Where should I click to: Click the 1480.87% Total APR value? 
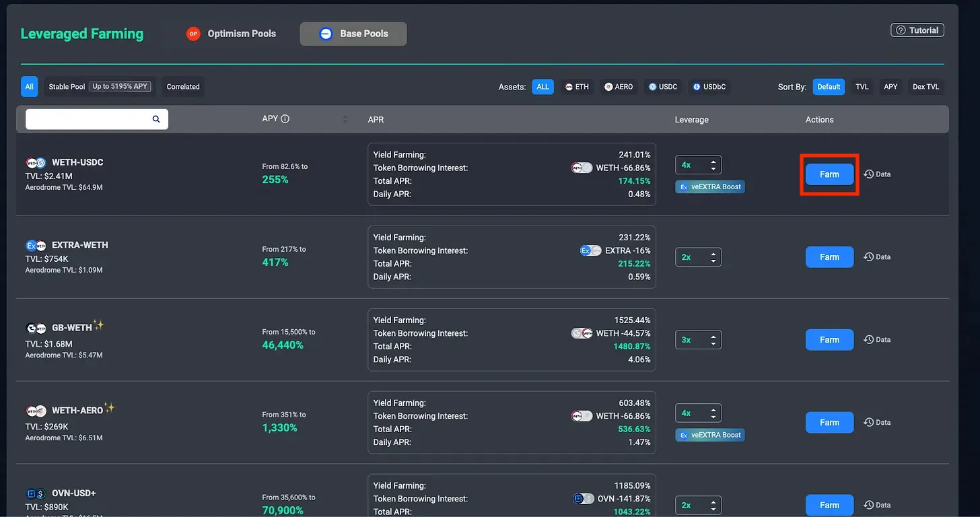[632, 347]
